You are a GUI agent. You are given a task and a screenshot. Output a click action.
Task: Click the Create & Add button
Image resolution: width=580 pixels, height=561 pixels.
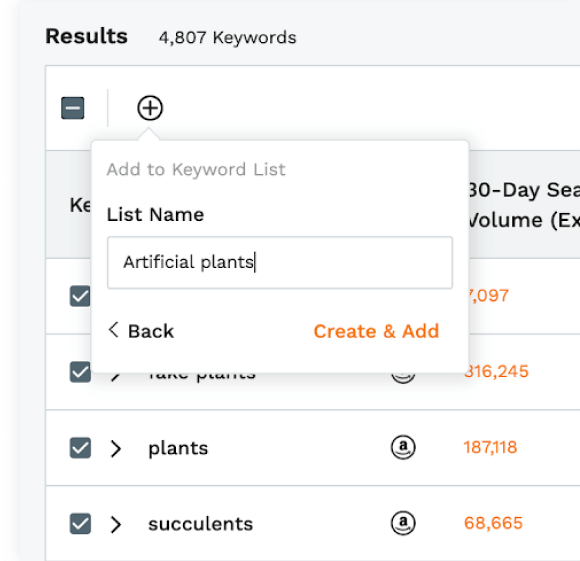(x=376, y=331)
